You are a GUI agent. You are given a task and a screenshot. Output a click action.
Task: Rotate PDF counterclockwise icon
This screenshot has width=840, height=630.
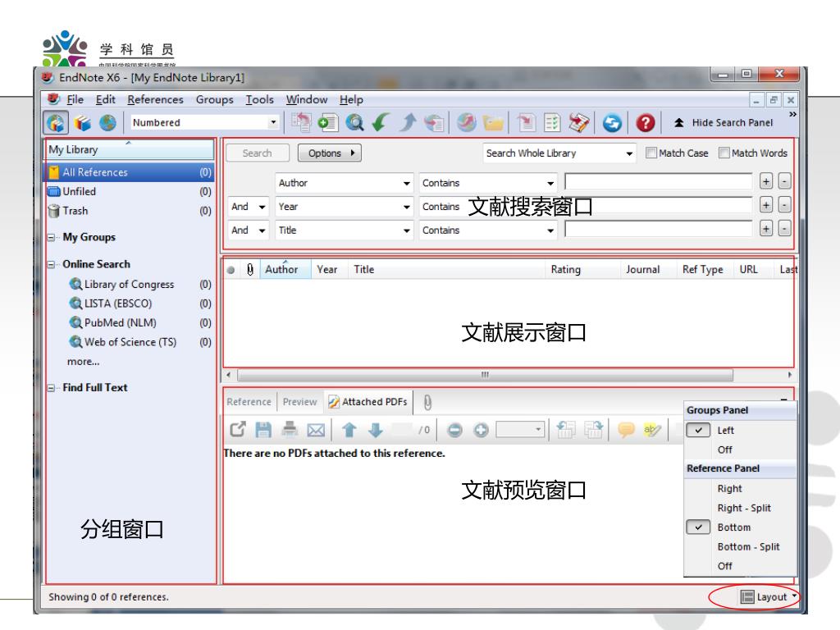click(x=566, y=430)
